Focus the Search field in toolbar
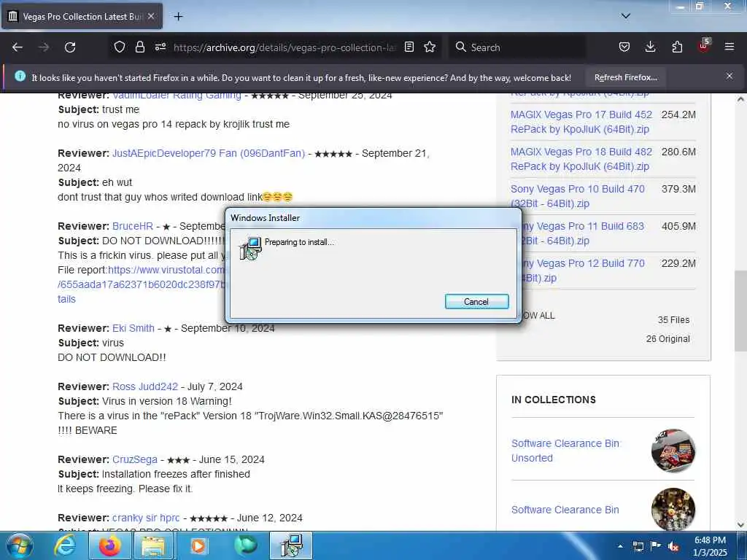This screenshot has height=560, width=747. 517,47
